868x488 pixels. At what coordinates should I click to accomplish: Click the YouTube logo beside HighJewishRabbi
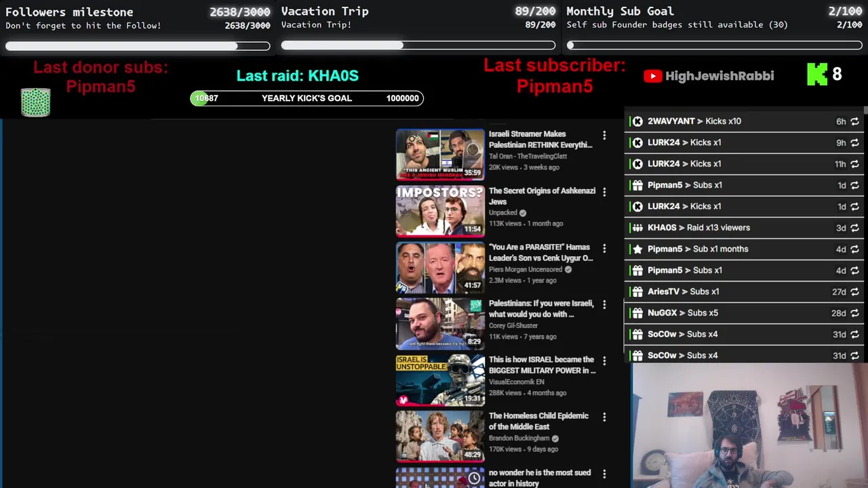click(652, 76)
